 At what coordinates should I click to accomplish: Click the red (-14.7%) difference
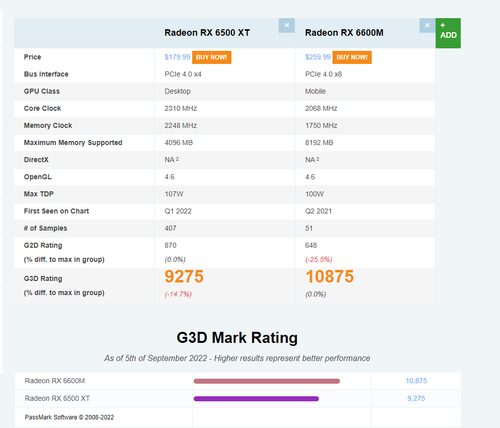178,294
